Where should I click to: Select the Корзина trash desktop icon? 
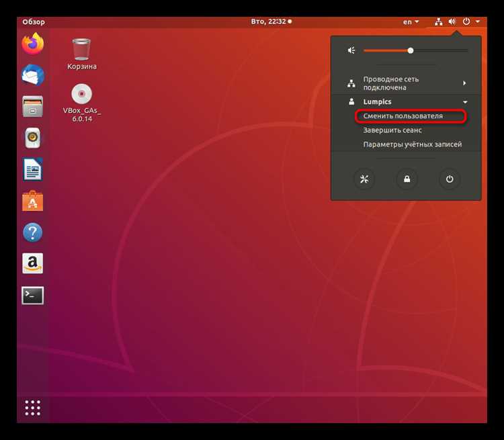coord(81,54)
